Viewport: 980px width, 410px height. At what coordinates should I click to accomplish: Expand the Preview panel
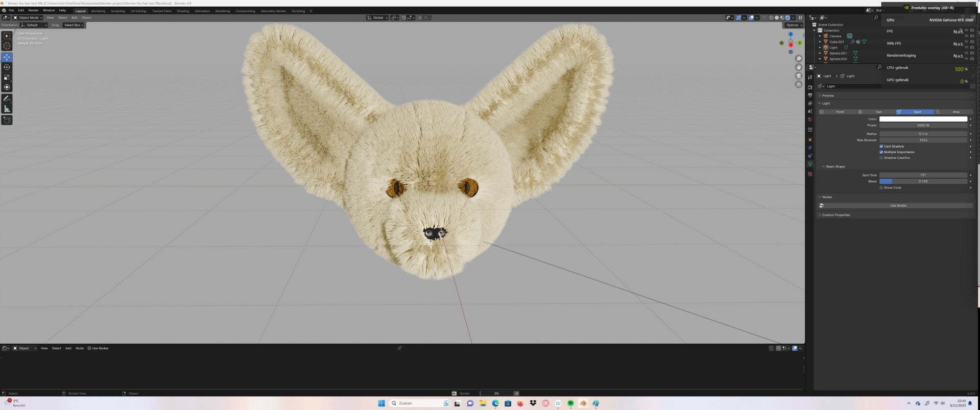tap(828, 95)
